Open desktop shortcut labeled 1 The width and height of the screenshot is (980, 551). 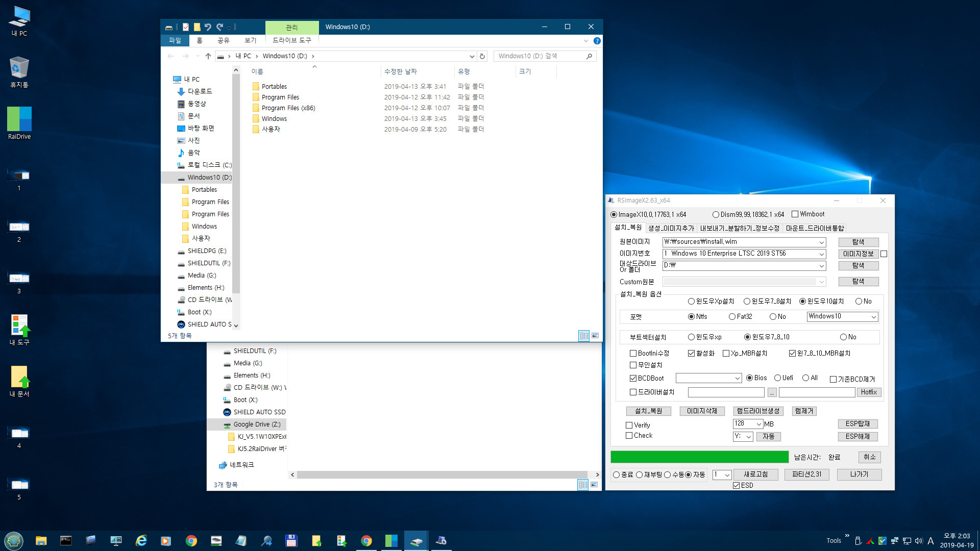(x=19, y=179)
